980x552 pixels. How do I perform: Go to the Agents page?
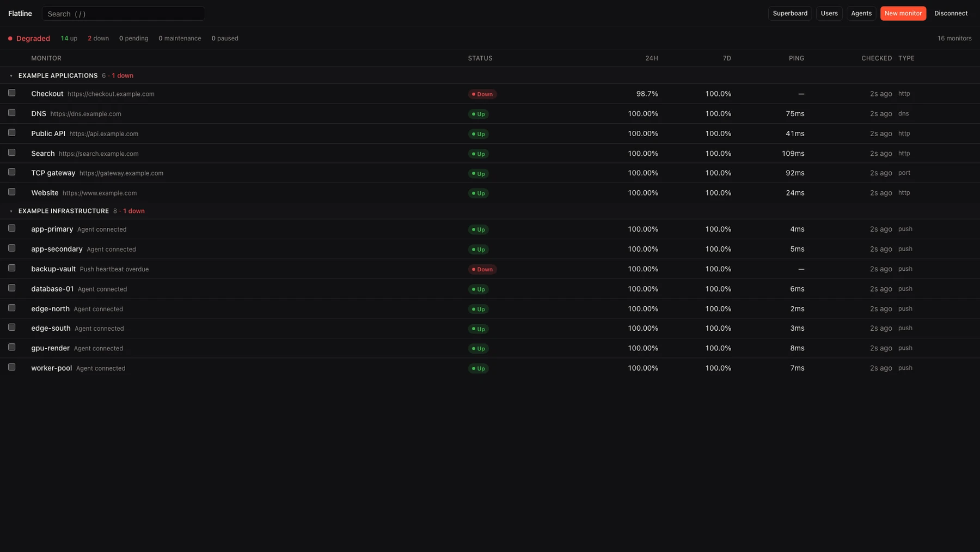click(861, 13)
